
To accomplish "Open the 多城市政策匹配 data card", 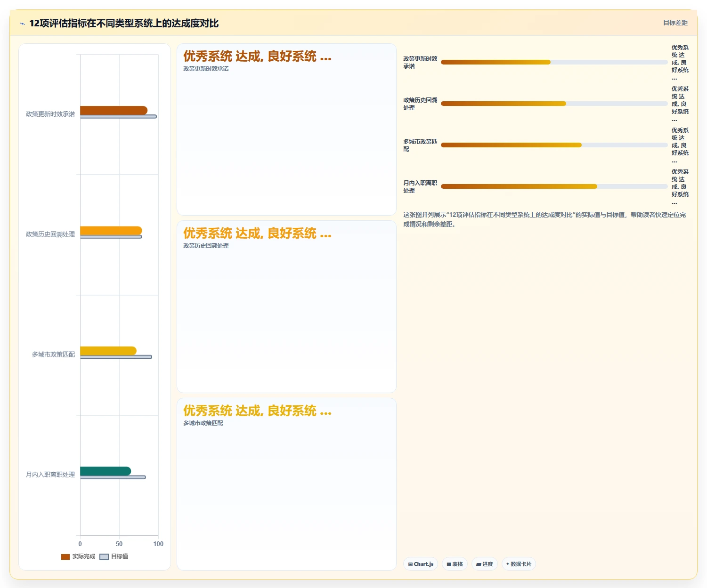I will (x=286, y=484).
